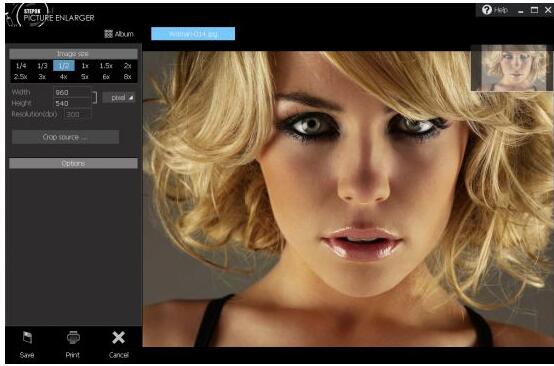Click the Stepok Picture Enlarger logo
The width and height of the screenshot is (554, 366).
[49, 16]
